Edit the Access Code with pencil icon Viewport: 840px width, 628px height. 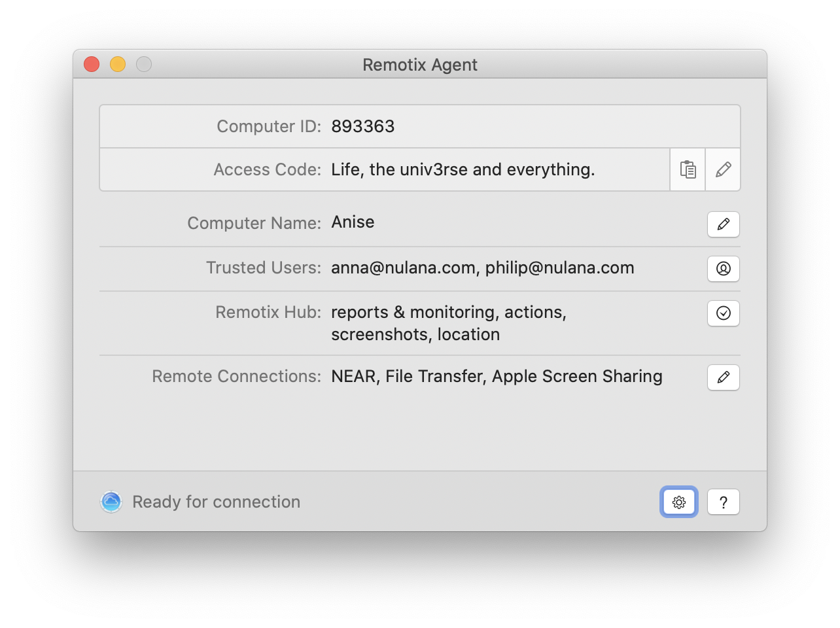click(x=723, y=169)
